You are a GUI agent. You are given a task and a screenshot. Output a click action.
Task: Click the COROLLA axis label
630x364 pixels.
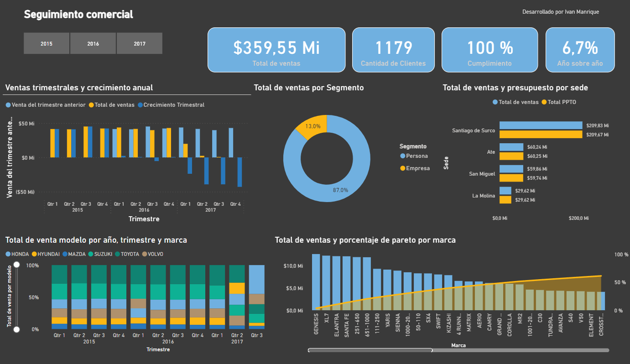[510, 324]
